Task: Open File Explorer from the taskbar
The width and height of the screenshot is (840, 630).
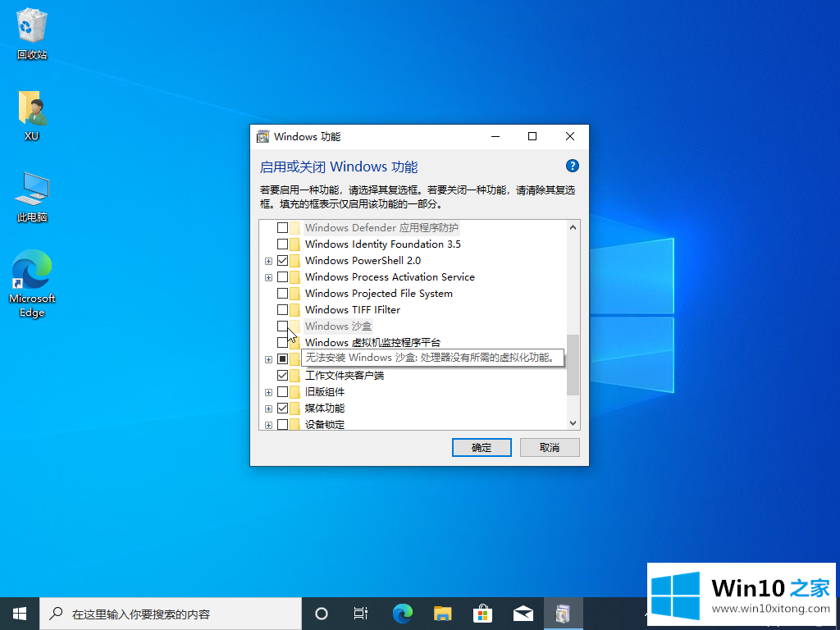Action: click(442, 614)
